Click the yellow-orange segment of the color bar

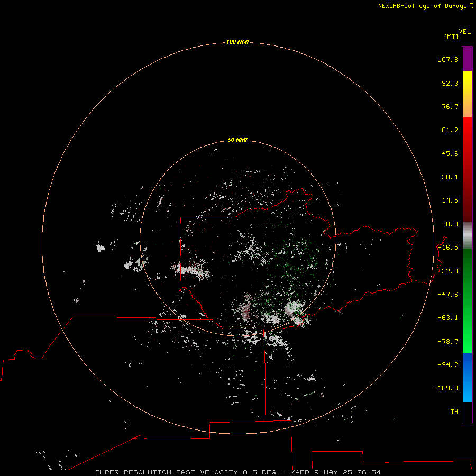click(x=467, y=94)
